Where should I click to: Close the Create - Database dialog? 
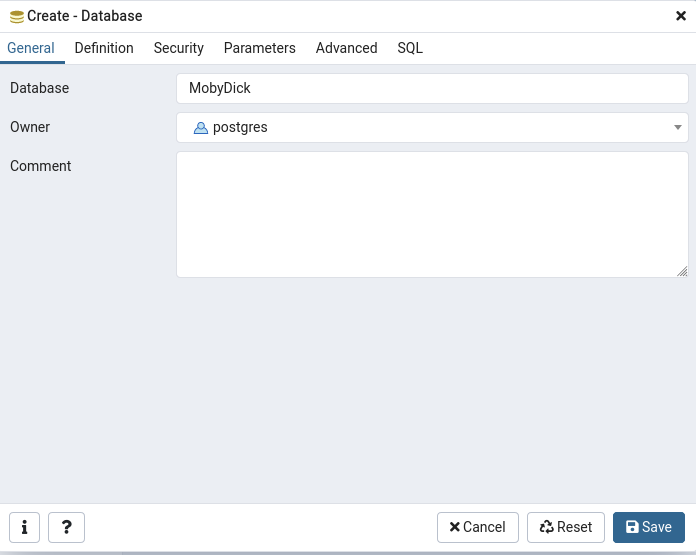tap(681, 16)
